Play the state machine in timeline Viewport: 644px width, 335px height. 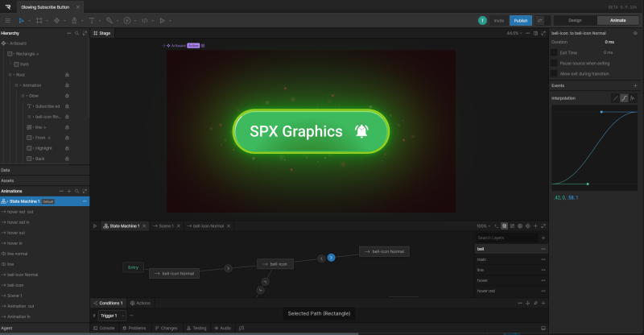pos(95,225)
